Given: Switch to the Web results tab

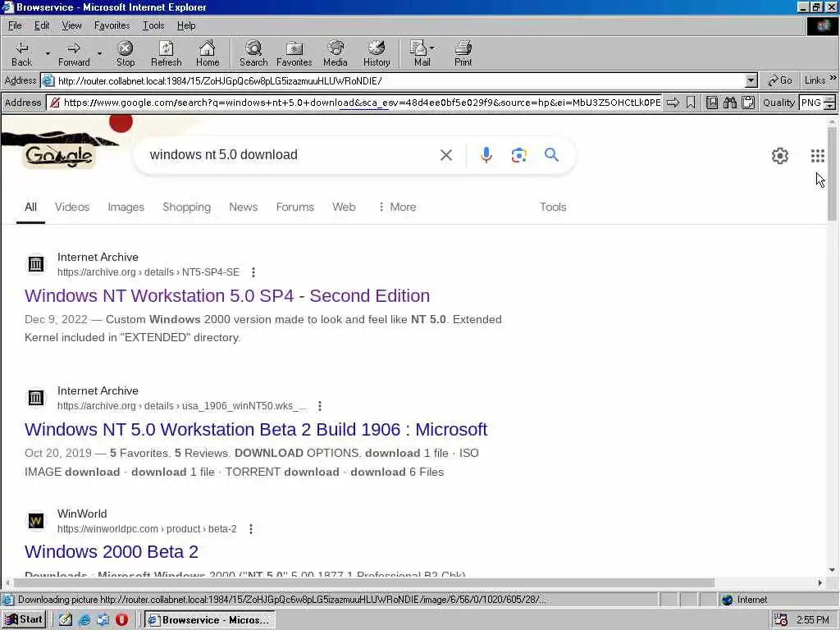Looking at the screenshot, I should click(344, 207).
